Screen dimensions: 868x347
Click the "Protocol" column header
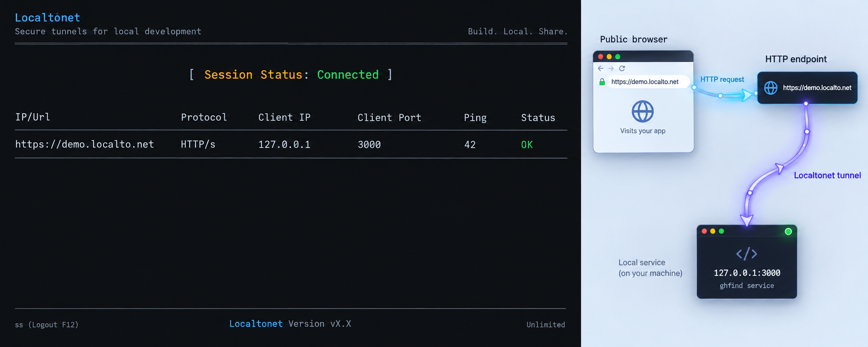(204, 117)
